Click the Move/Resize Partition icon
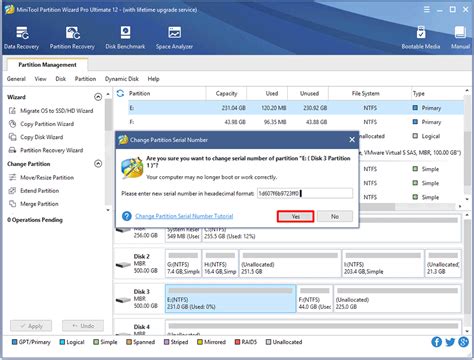Viewport: 474px width, 360px height. pyautogui.click(x=12, y=177)
